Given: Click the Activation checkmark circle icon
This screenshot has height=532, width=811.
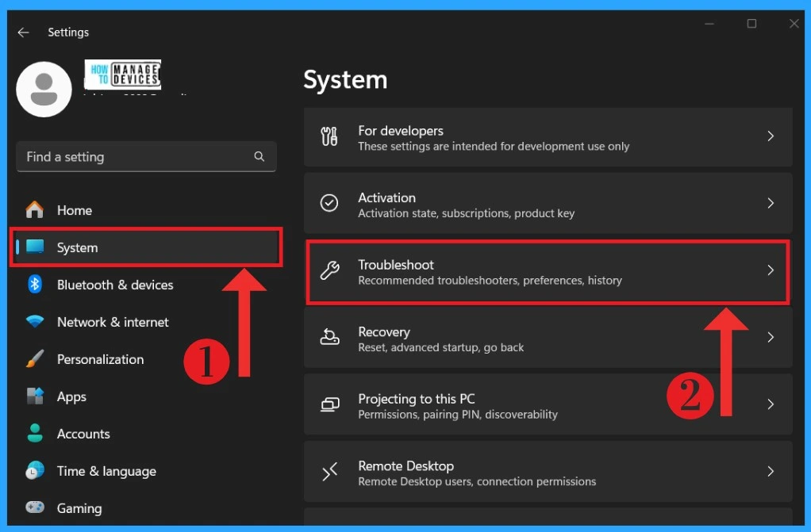Looking at the screenshot, I should tap(329, 204).
